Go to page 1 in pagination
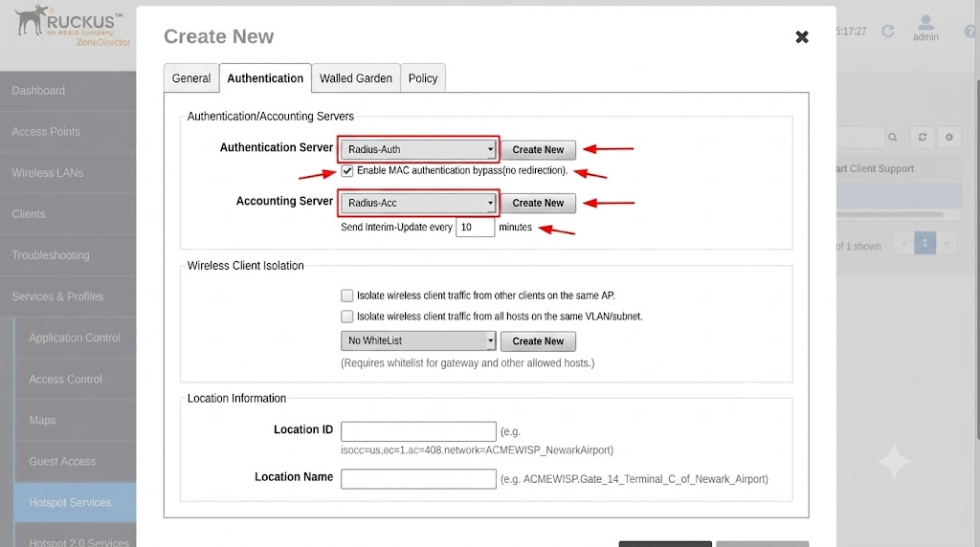 point(925,243)
